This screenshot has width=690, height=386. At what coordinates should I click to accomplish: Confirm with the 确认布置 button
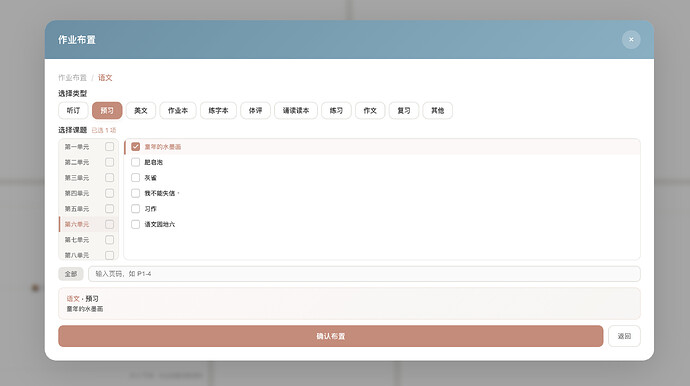point(330,336)
